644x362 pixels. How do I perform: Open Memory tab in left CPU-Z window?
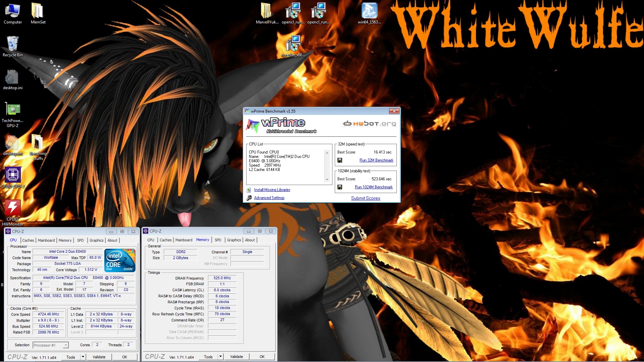coord(65,240)
